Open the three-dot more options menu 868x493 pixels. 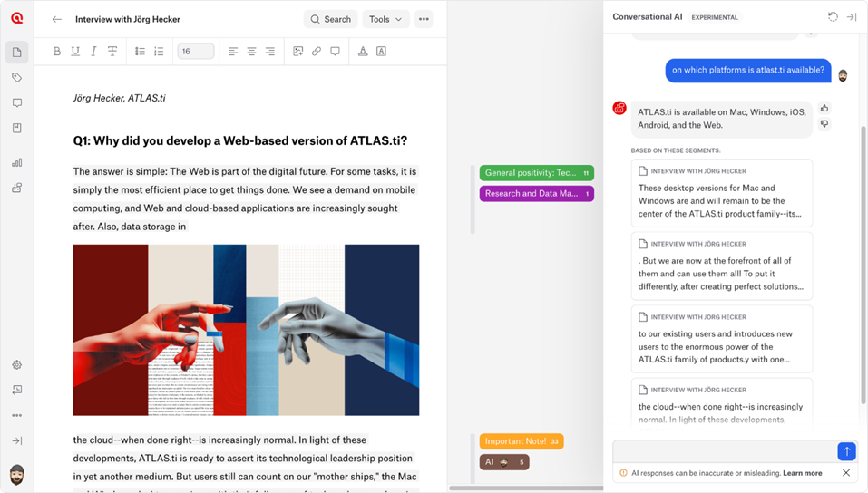[x=424, y=19]
